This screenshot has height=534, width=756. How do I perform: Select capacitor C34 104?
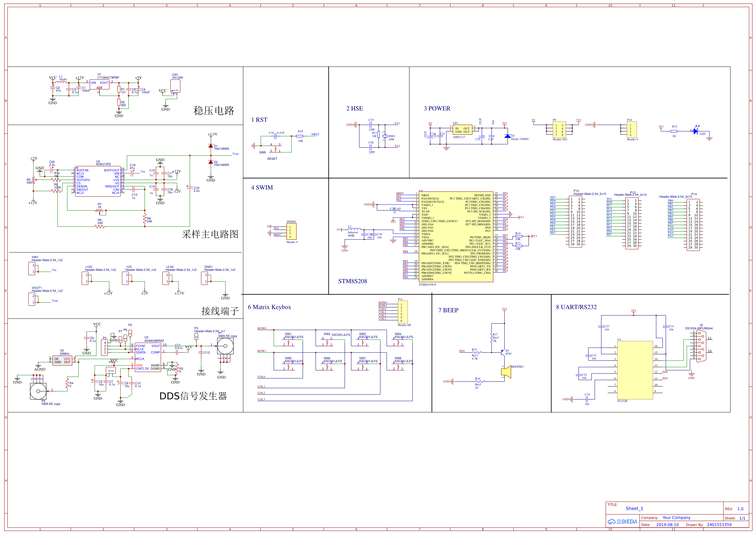[587, 399]
